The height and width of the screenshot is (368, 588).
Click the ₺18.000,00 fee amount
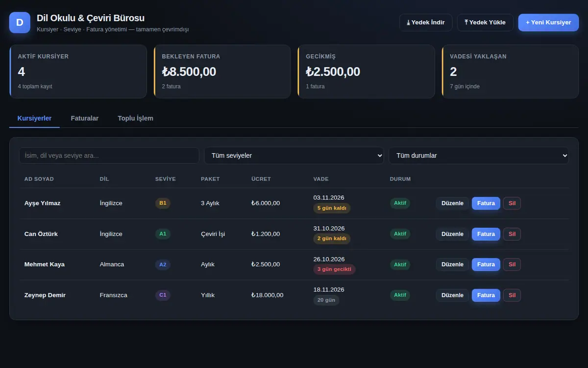[x=268, y=295]
